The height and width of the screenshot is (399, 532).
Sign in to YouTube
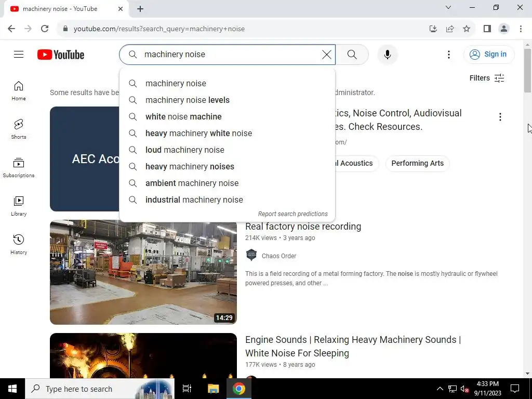(488, 54)
